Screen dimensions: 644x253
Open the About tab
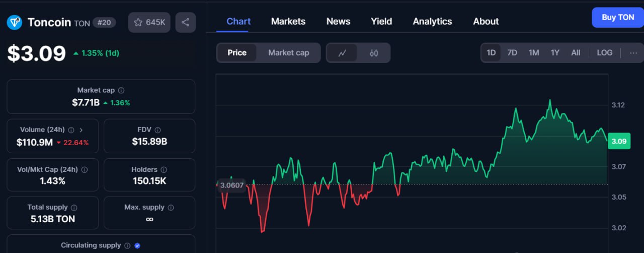point(486,21)
